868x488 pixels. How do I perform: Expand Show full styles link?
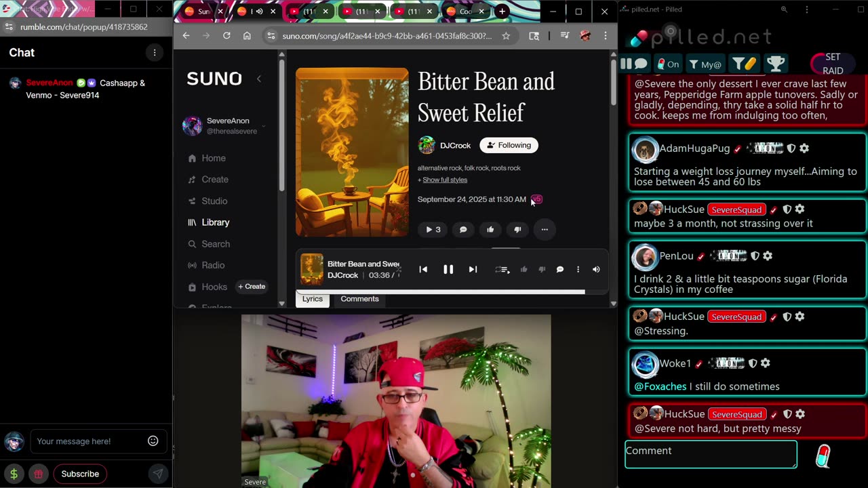pyautogui.click(x=444, y=180)
